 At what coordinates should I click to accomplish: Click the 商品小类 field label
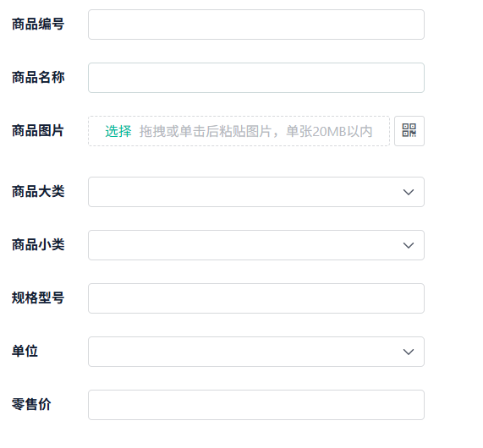38,245
